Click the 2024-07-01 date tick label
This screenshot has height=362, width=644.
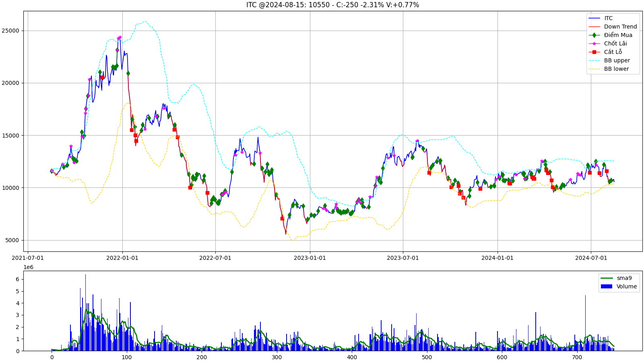point(591,258)
